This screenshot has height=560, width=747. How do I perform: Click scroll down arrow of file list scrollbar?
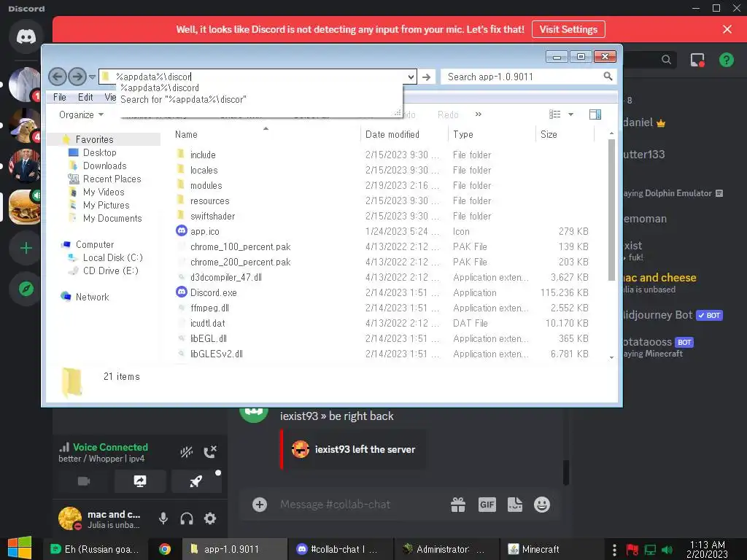(x=612, y=357)
